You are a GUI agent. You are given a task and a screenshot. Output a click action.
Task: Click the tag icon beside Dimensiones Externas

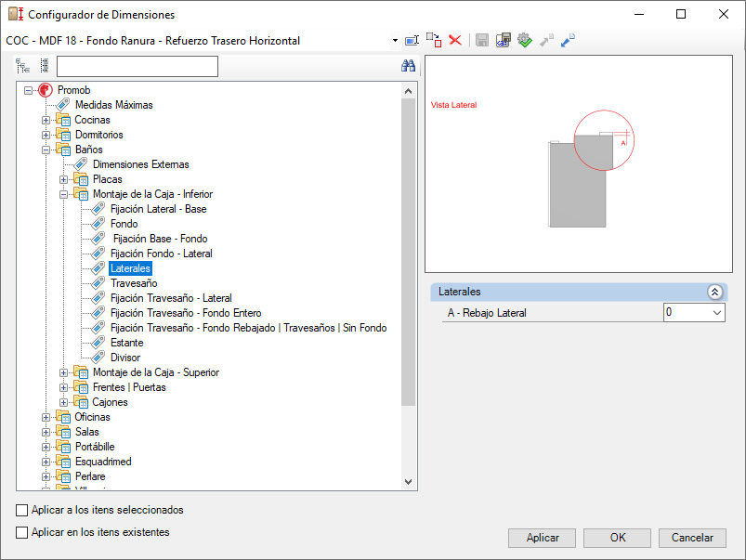click(81, 164)
